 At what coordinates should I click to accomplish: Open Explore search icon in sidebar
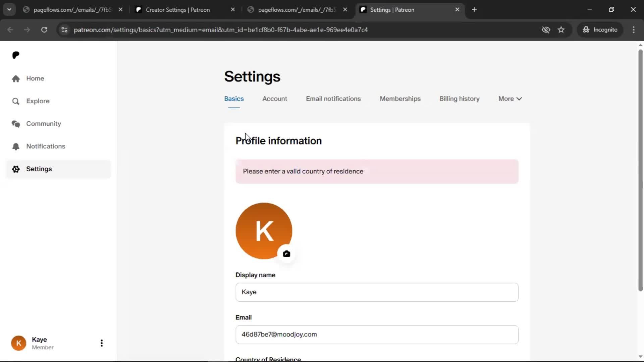pyautogui.click(x=16, y=101)
